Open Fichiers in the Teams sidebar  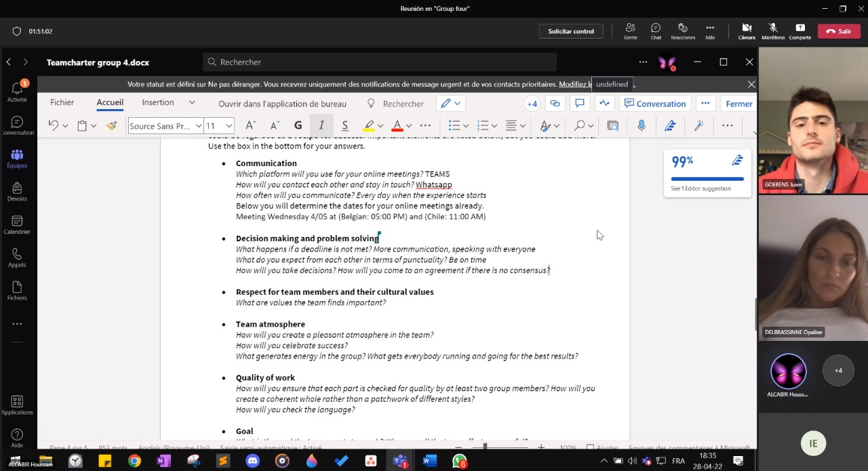pyautogui.click(x=17, y=291)
